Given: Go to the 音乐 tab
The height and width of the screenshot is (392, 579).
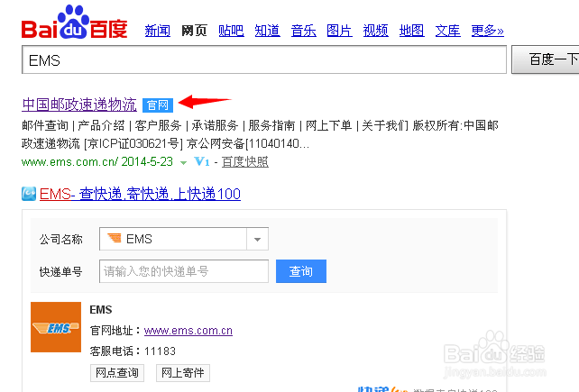Looking at the screenshot, I should (304, 31).
